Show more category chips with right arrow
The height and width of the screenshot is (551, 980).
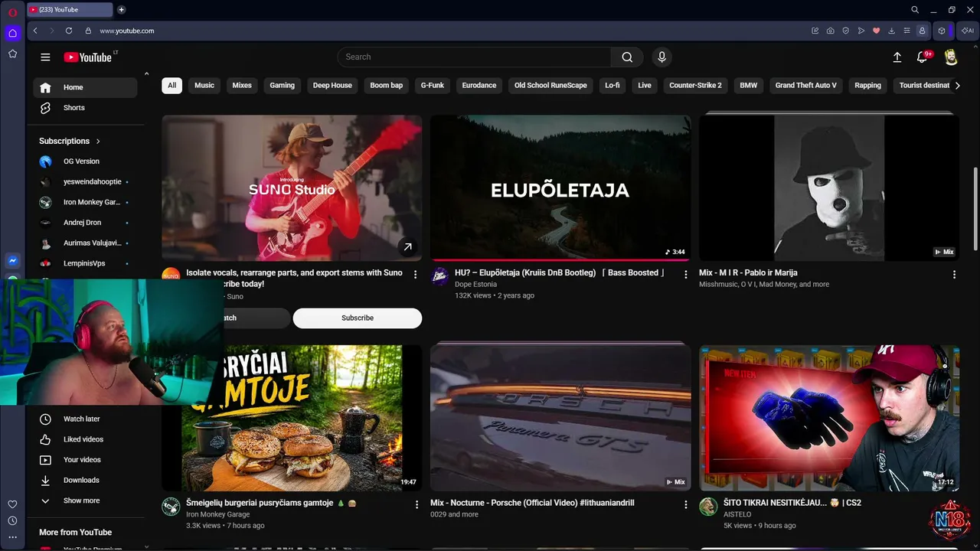(957, 86)
